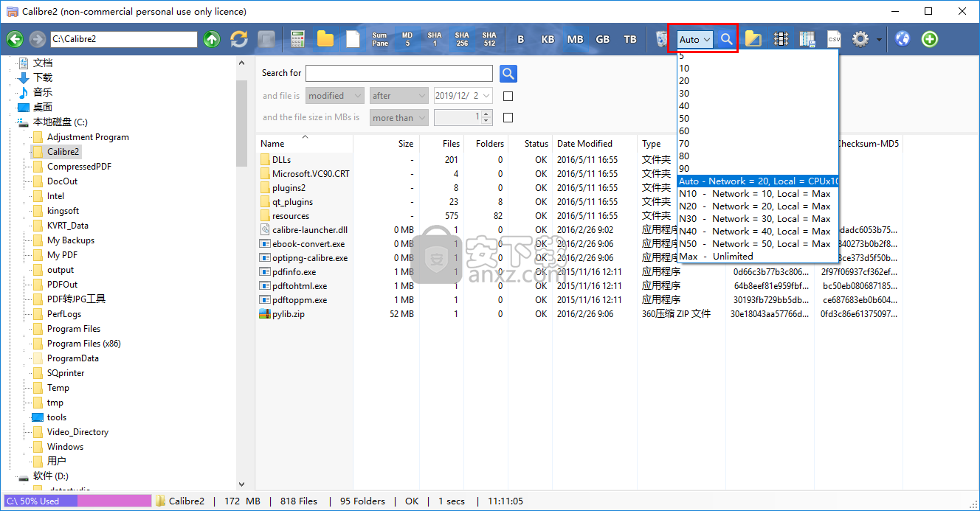Refresh the current folder scan
Image resolution: width=980 pixels, height=511 pixels.
coord(239,39)
